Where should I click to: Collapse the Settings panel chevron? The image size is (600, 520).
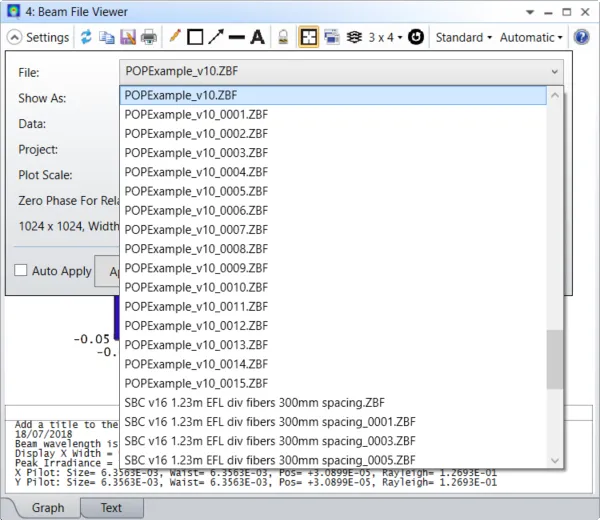point(14,37)
